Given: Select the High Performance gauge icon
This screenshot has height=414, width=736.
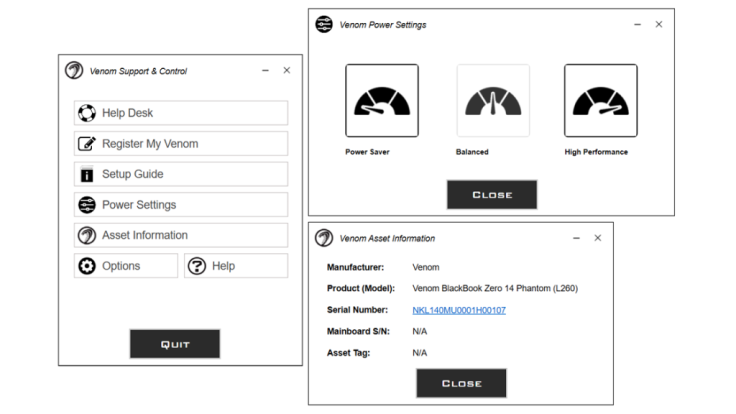Looking at the screenshot, I should click(601, 101).
